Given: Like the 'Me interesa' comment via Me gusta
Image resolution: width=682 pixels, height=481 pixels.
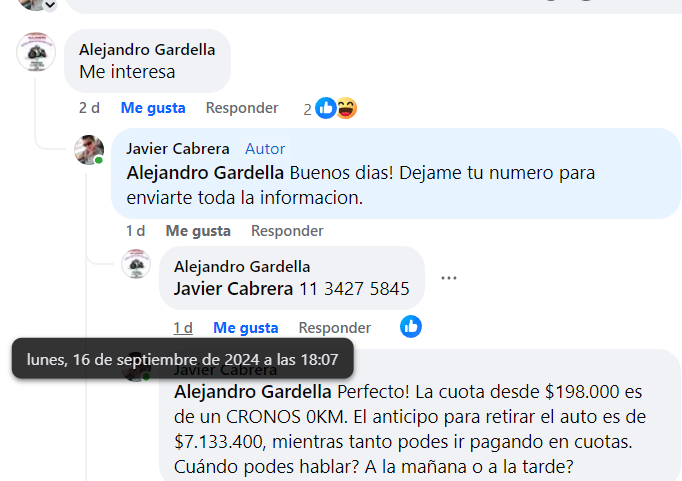Looking at the screenshot, I should [x=153, y=108].
